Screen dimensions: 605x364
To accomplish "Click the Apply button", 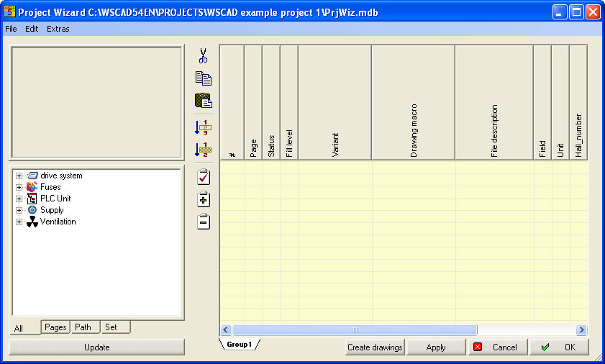I will (x=436, y=347).
